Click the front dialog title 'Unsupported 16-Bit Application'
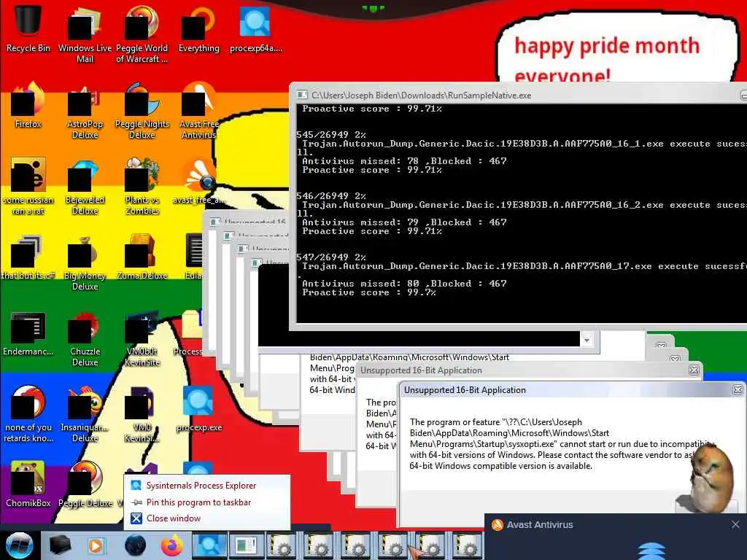 465,390
